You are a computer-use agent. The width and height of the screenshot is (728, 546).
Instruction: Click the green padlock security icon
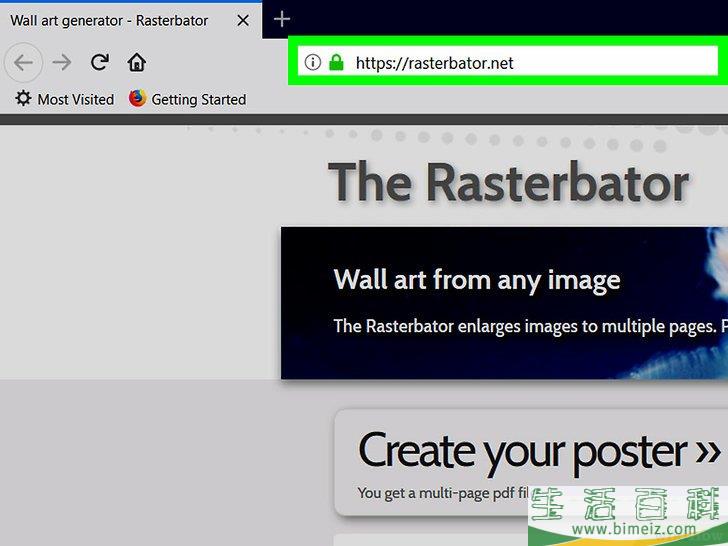pyautogui.click(x=336, y=62)
